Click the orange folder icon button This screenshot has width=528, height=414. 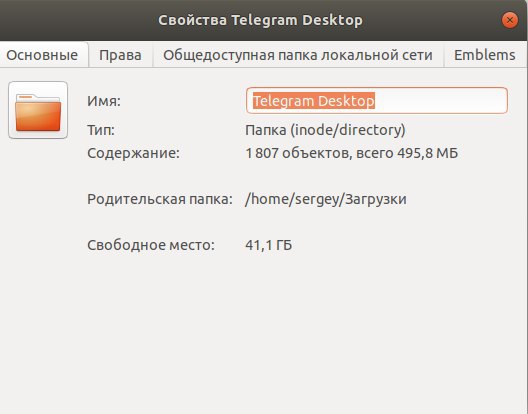coord(38,110)
